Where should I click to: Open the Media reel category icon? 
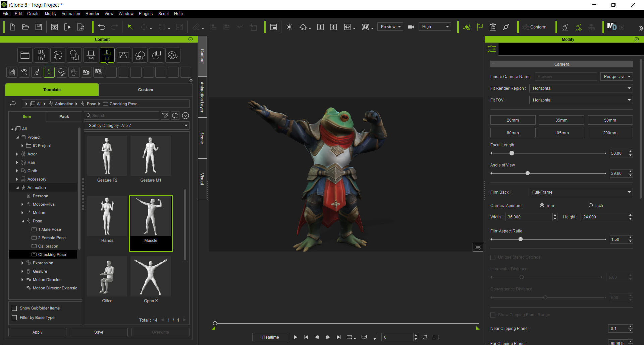[173, 55]
